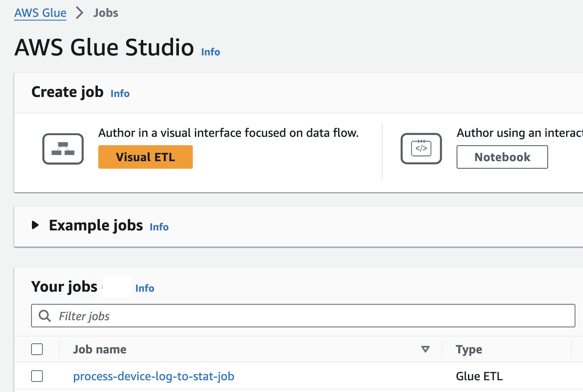
Task: Click the magnifier icon in Filter jobs
Action: [x=45, y=316]
